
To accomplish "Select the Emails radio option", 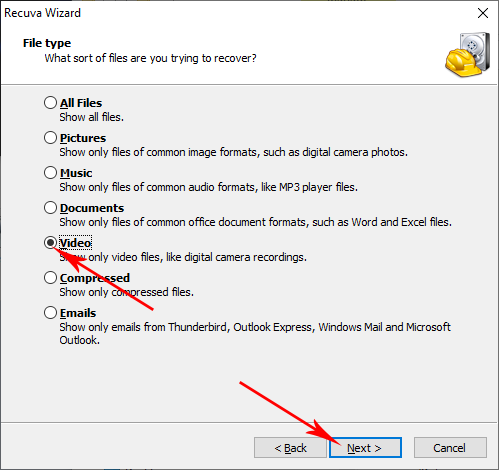I will 50,313.
